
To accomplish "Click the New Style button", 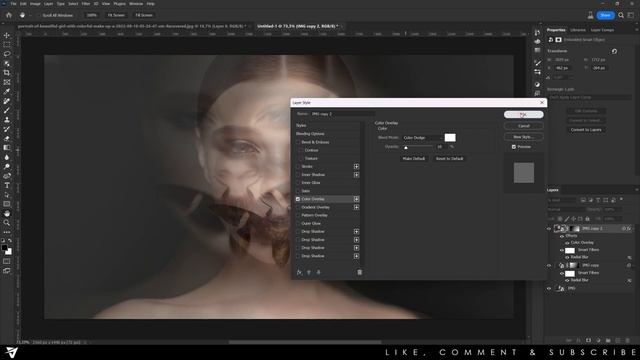I will tap(524, 137).
